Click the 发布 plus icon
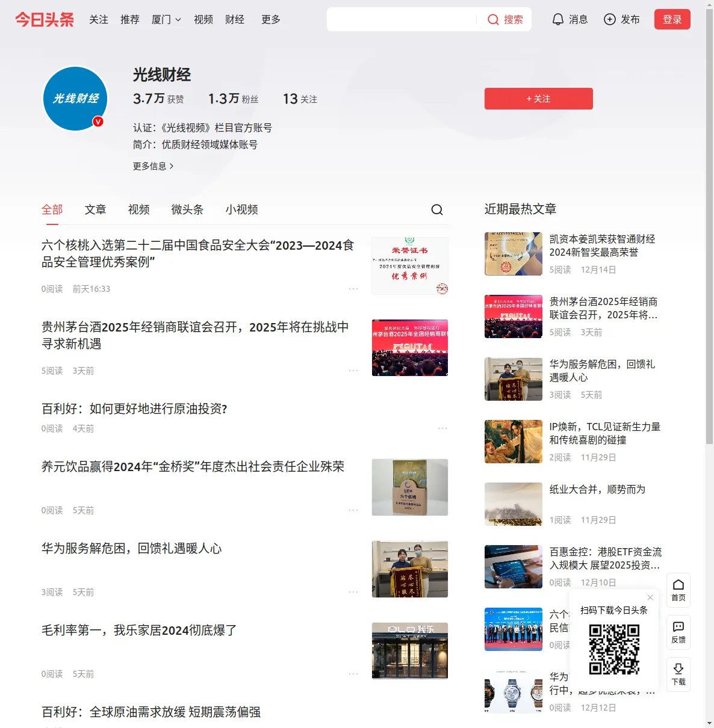 (x=610, y=19)
